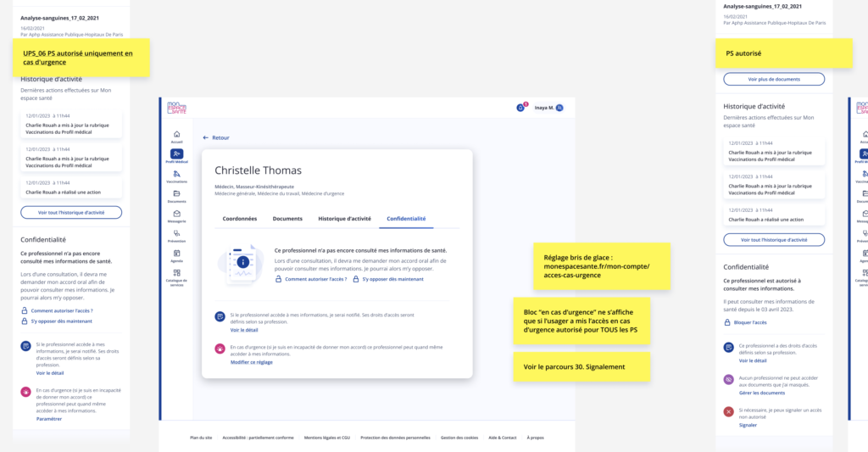Select the Confidentialité tab
Viewport: 868px width, 452px height.
click(406, 219)
